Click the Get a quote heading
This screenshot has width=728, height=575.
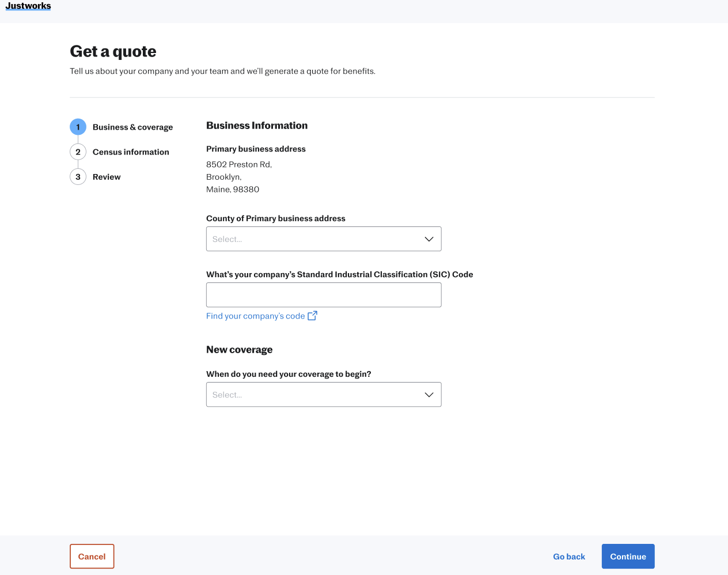tap(113, 51)
